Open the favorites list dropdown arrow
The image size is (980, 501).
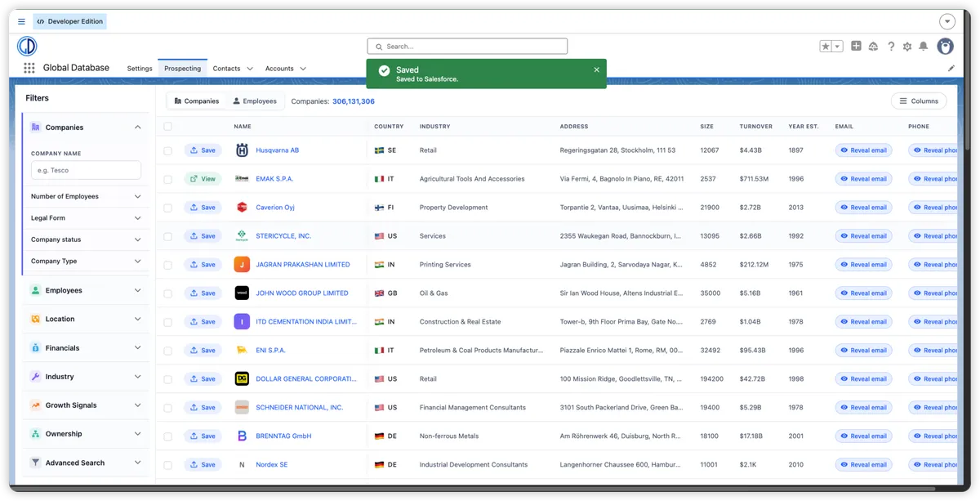837,47
